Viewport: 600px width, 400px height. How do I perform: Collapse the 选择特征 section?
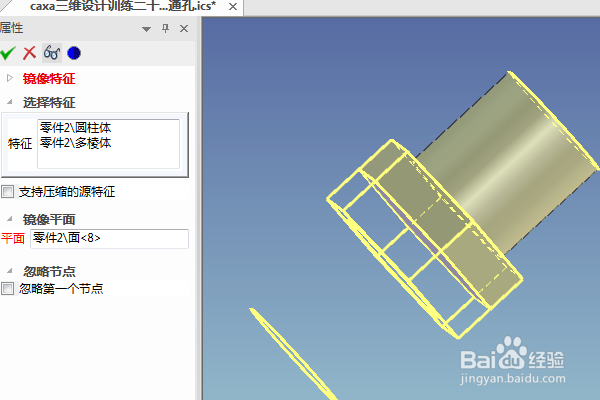pyautogui.click(x=10, y=102)
